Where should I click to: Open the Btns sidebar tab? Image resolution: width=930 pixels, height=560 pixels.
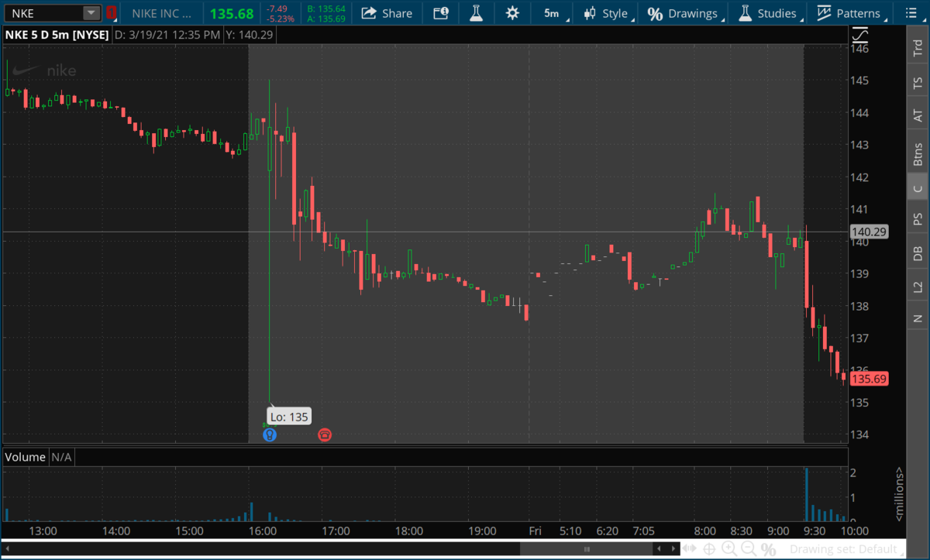(918, 153)
